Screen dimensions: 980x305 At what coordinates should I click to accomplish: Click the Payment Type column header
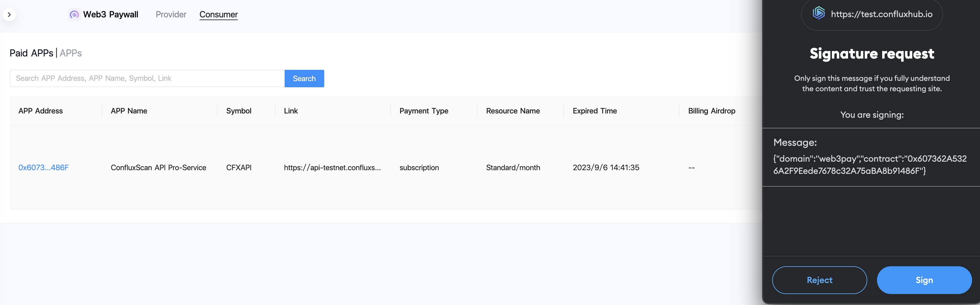coord(424,111)
